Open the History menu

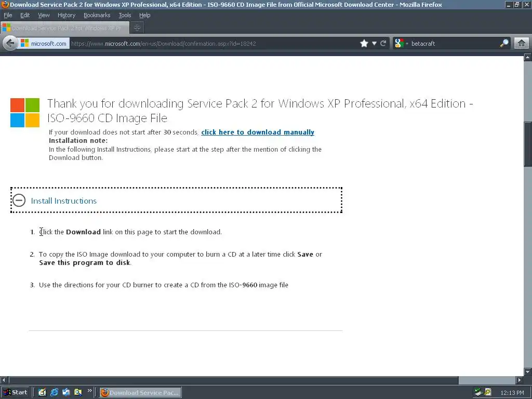66,15
